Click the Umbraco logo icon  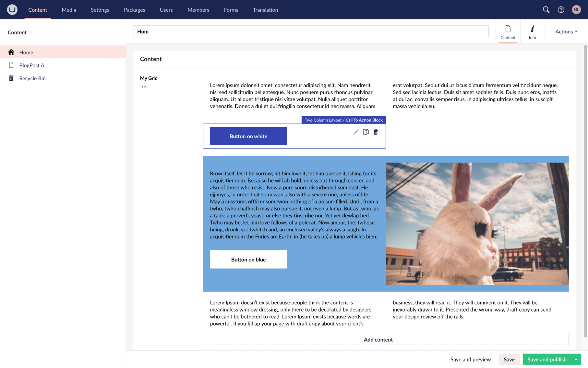[12, 10]
